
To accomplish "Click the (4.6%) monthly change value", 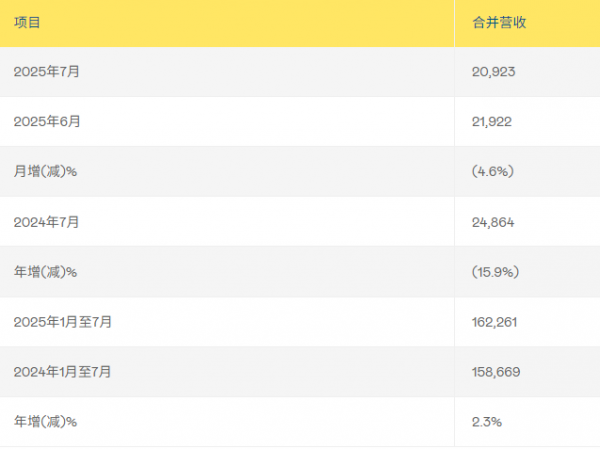I will (x=492, y=171).
